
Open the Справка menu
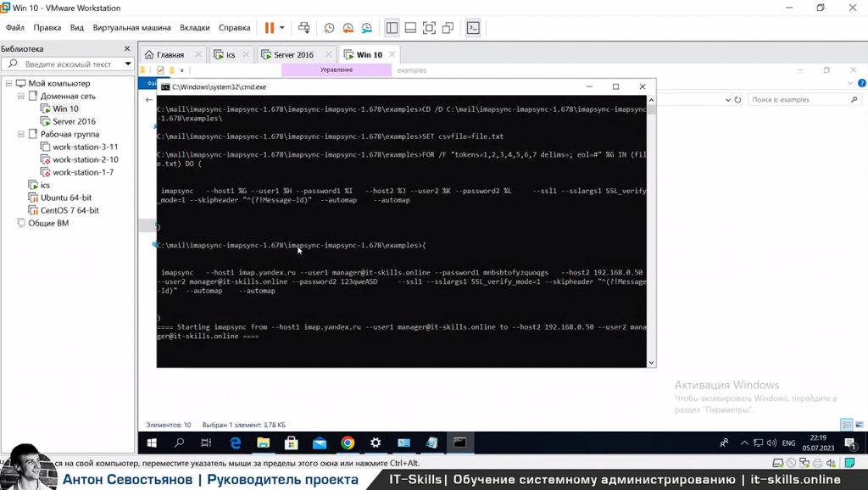coord(234,28)
